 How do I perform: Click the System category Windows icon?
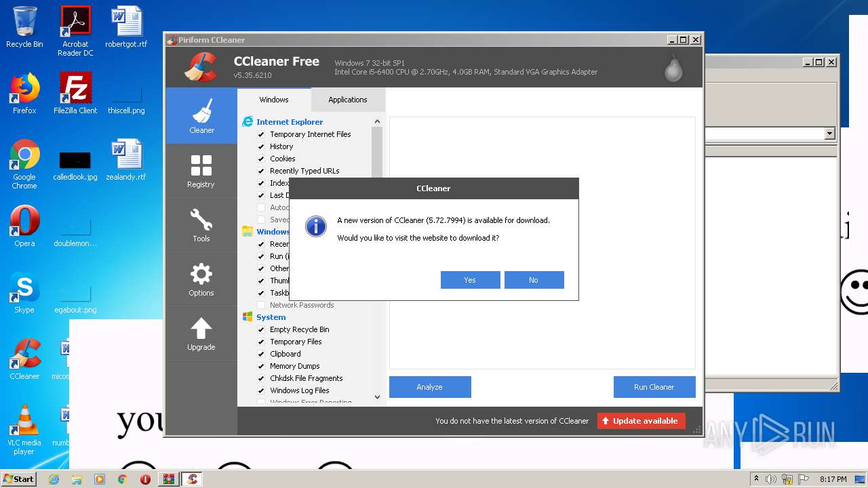(248, 317)
